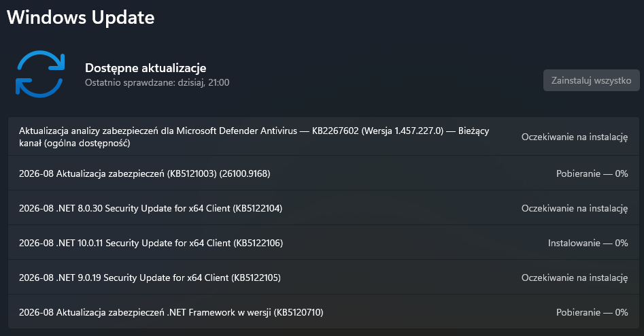
Task: Click the Zainstaluj wszystko button
Action: click(x=592, y=80)
